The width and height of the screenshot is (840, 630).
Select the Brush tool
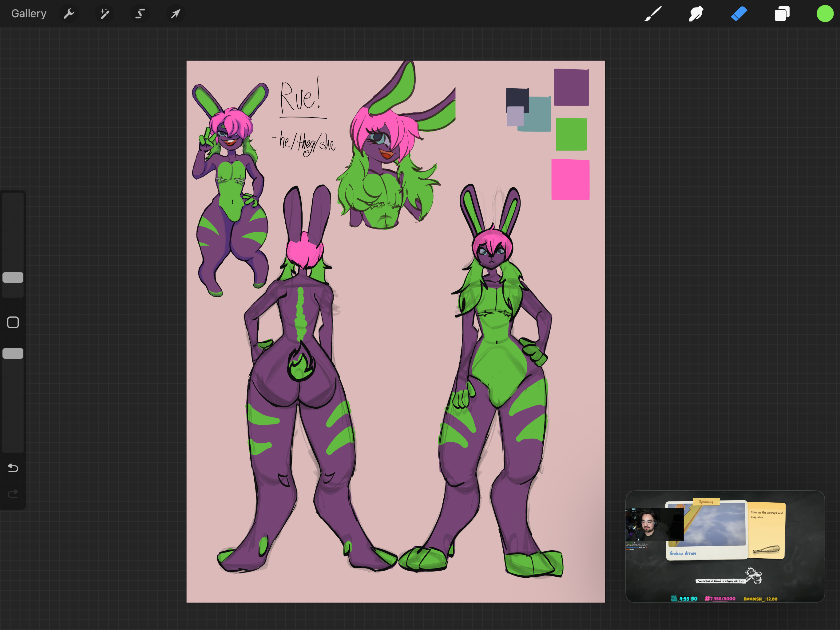click(653, 14)
